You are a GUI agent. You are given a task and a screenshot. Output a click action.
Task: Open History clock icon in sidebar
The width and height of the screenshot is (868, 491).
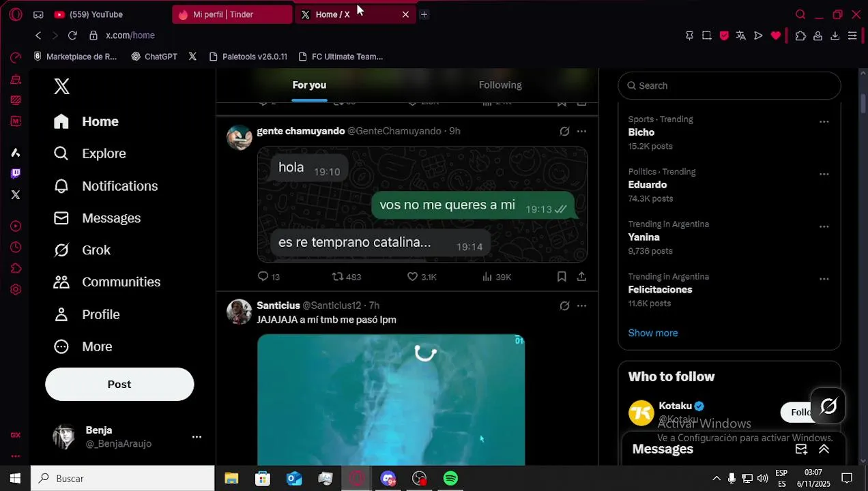coord(16,247)
